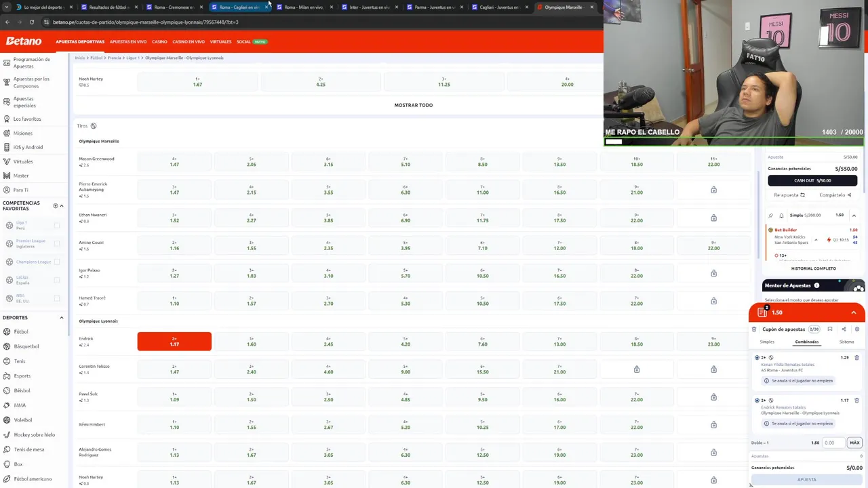Deselect Endrick 2+ highlighted odds 1.17
This screenshot has height=488, width=868.
[x=174, y=342]
